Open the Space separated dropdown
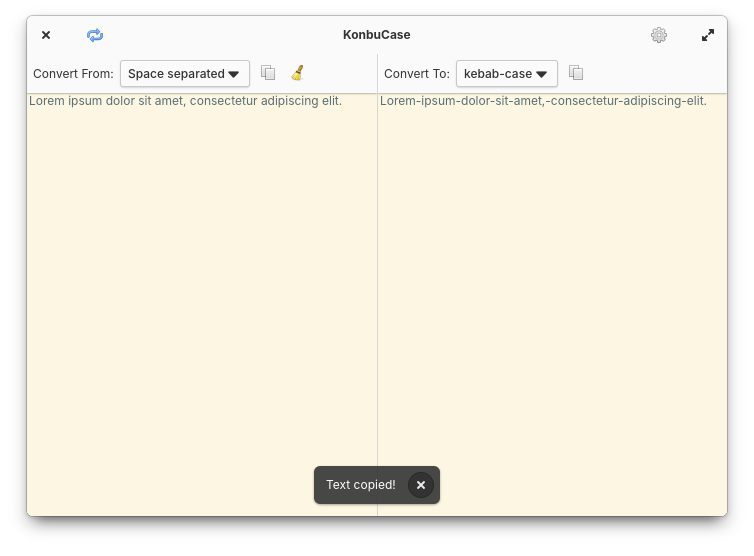The width and height of the screenshot is (754, 556). click(x=185, y=74)
